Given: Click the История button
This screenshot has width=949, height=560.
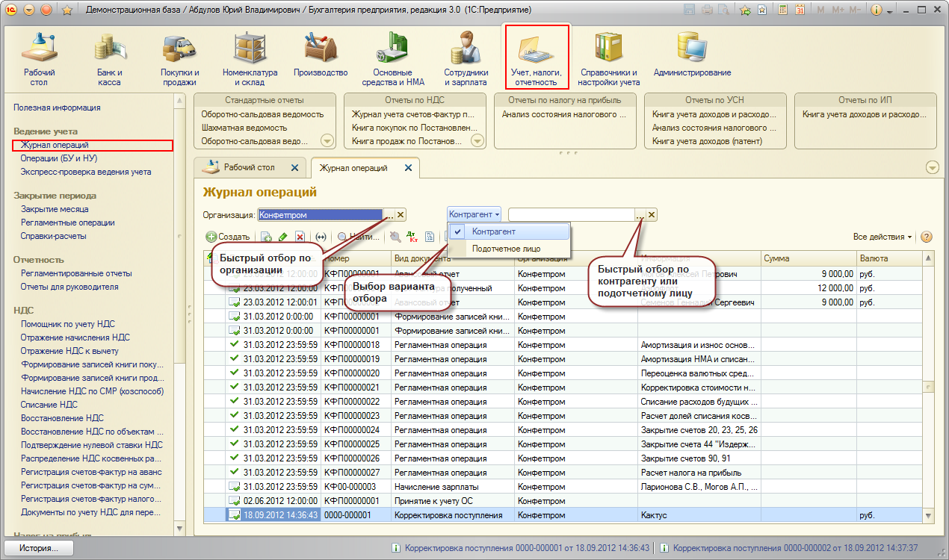Looking at the screenshot, I should pos(40,548).
